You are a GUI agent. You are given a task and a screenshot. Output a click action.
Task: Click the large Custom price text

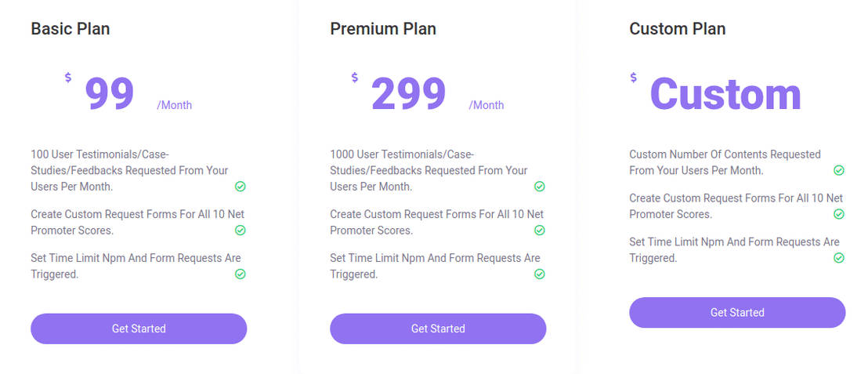click(725, 94)
